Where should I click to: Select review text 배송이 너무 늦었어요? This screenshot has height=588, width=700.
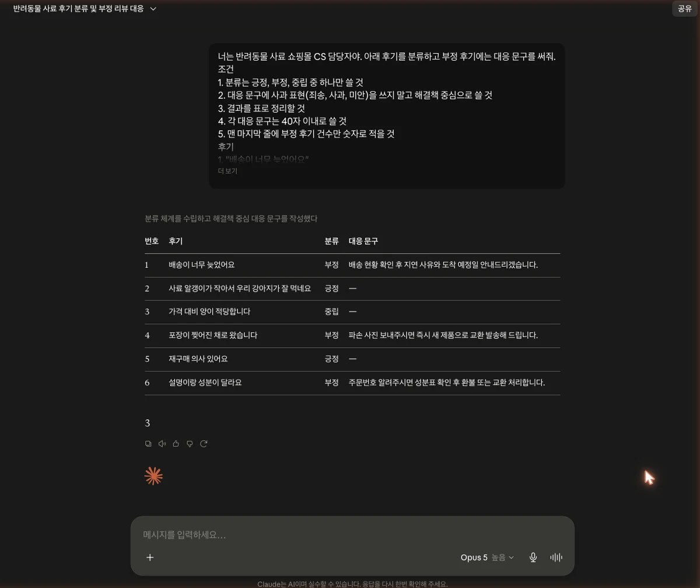[x=201, y=265]
